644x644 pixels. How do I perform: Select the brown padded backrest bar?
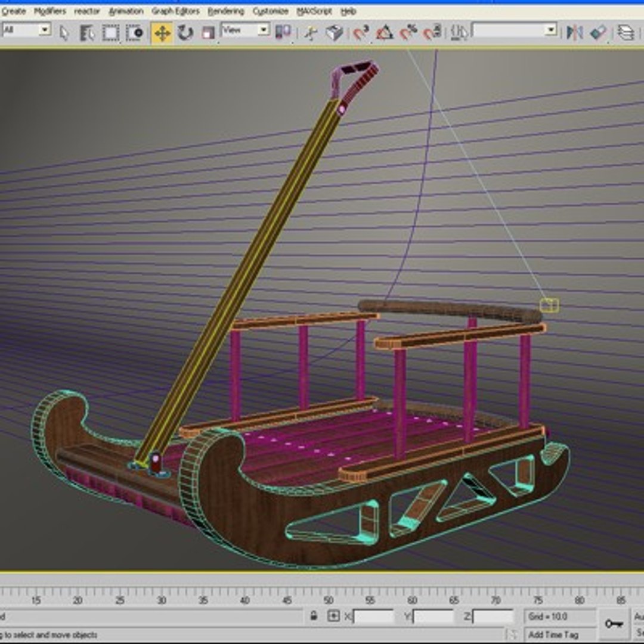pos(450,311)
